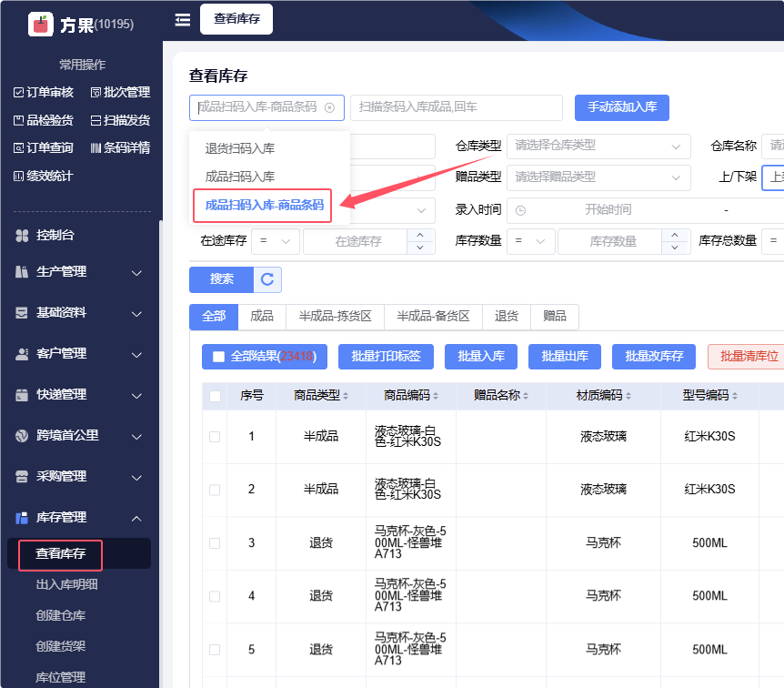
Task: Increase 在途库存 value with stepper up
Action: pyautogui.click(x=420, y=235)
